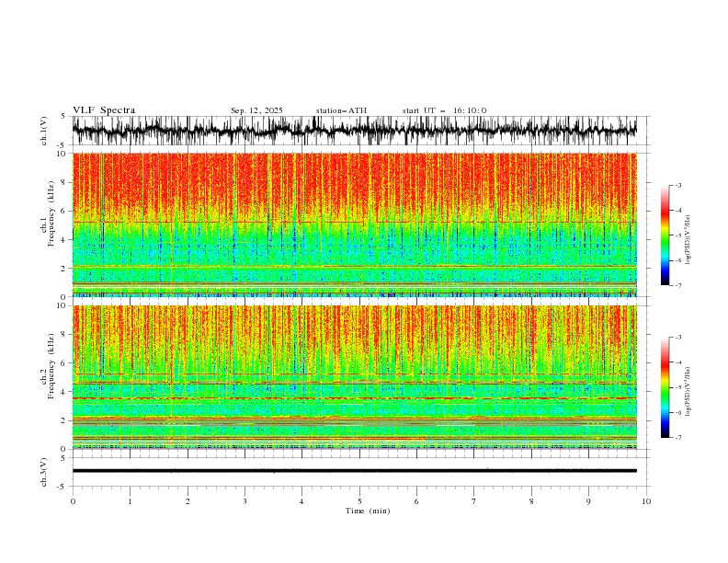Click the "Time (min)" x-axis label
This screenshot has width=728, height=563.
(x=368, y=511)
